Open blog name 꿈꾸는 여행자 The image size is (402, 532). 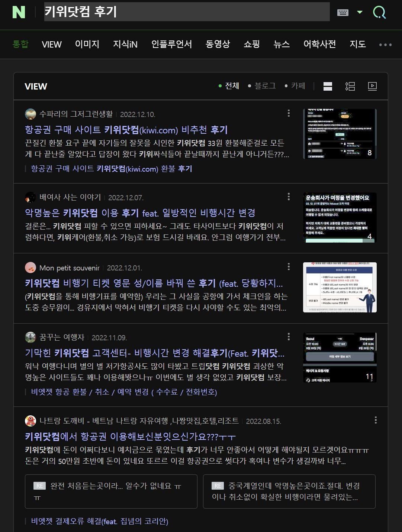click(62, 337)
